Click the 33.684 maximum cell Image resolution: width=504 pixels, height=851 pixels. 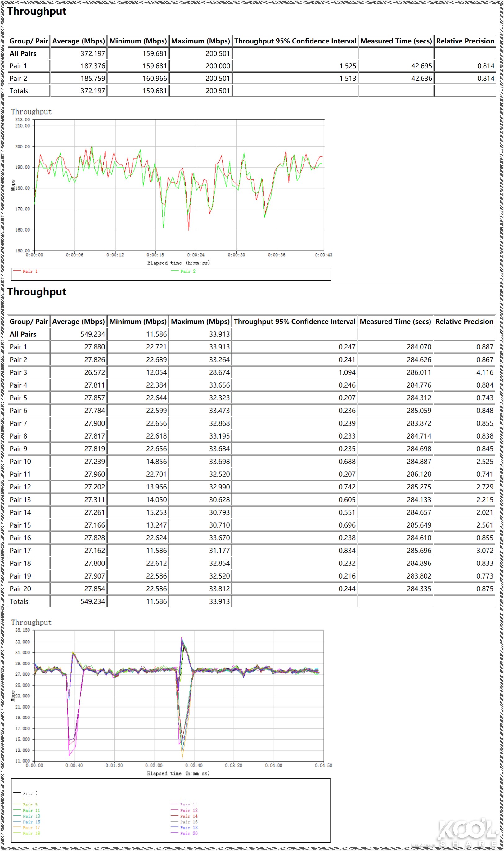click(x=200, y=449)
